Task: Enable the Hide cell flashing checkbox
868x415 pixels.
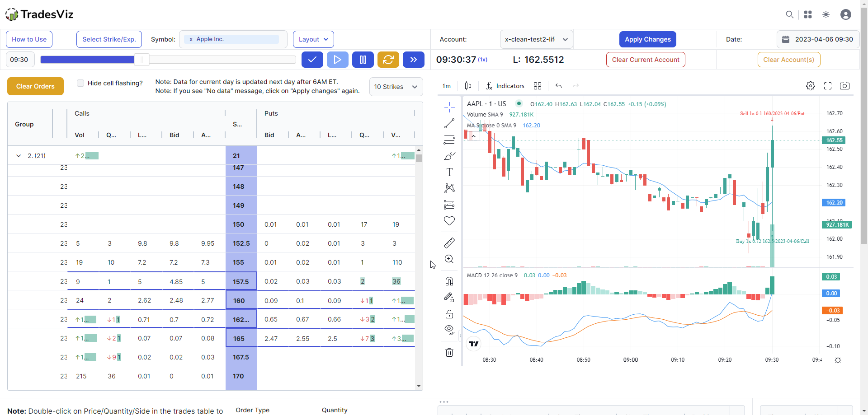Action: pos(80,83)
